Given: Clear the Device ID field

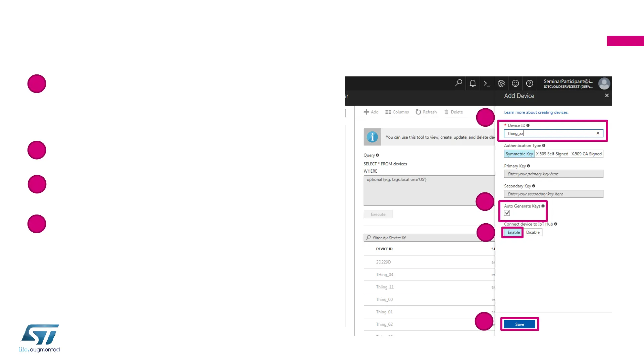Looking at the screenshot, I should coord(598,133).
